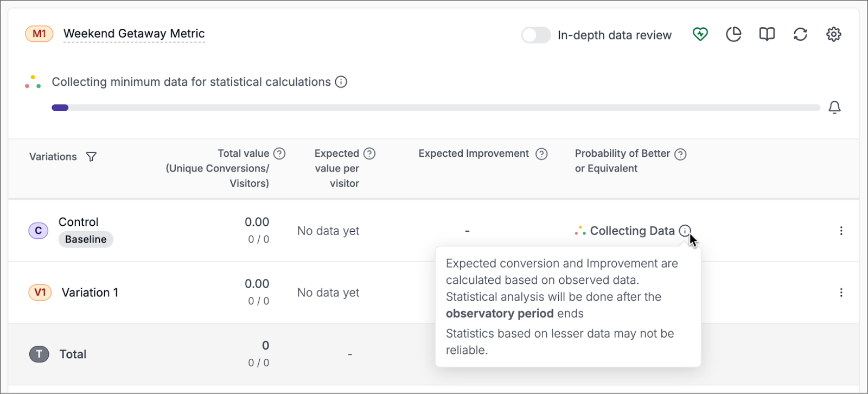The width and height of the screenshot is (868, 394).
Task: Open the pie chart report icon
Action: click(733, 35)
